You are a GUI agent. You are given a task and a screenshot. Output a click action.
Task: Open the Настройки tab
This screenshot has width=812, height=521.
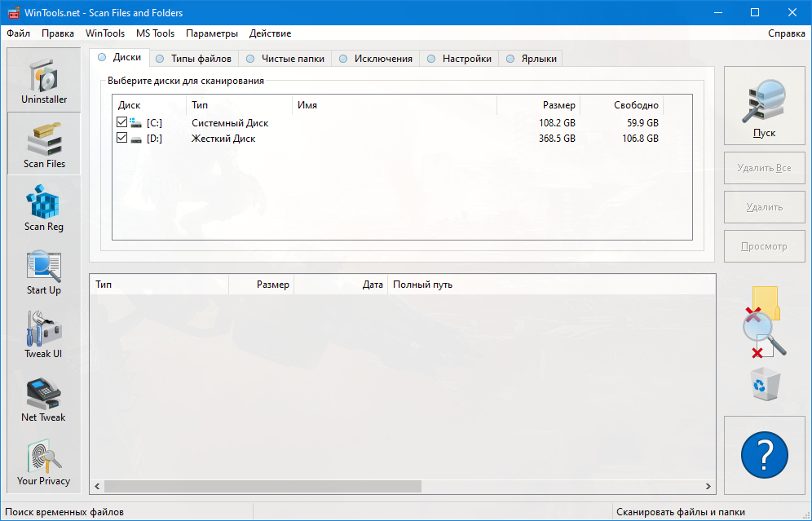pos(459,59)
